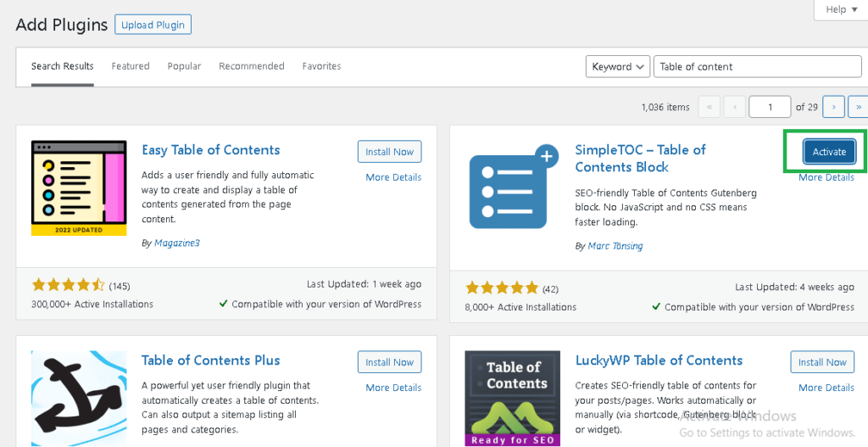868x447 pixels.
Task: Install Table of Contents Plus now
Action: click(390, 362)
